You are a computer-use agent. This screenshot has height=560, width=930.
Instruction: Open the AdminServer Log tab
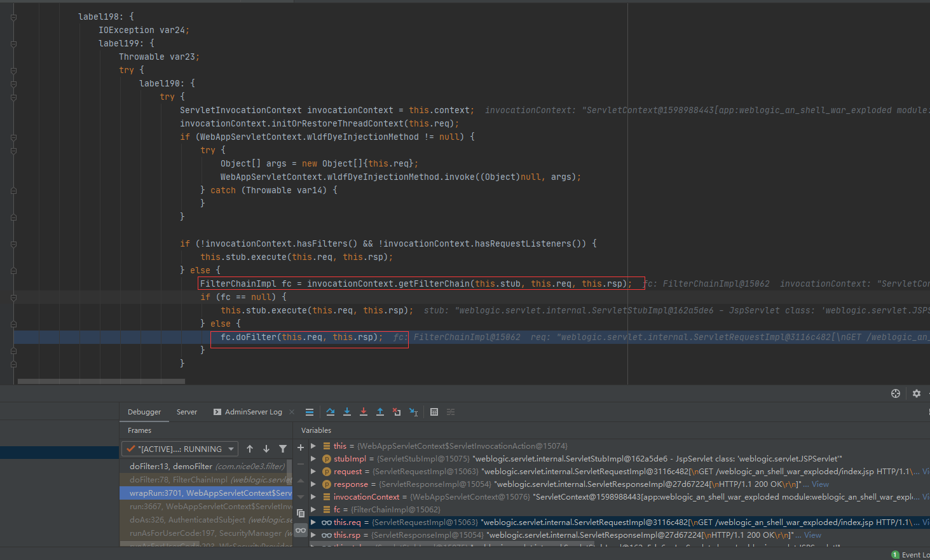coord(253,412)
